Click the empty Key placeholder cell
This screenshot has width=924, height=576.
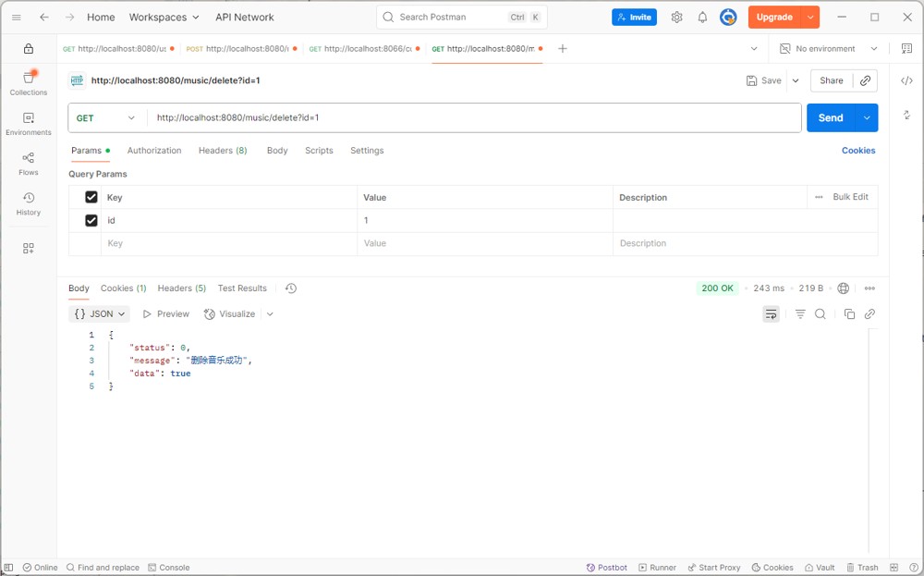tap(229, 243)
